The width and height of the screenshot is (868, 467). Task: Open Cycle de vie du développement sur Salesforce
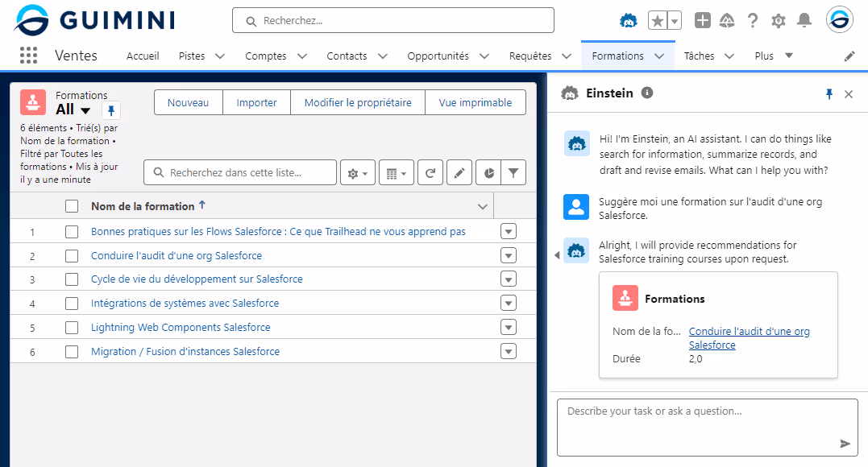[197, 279]
